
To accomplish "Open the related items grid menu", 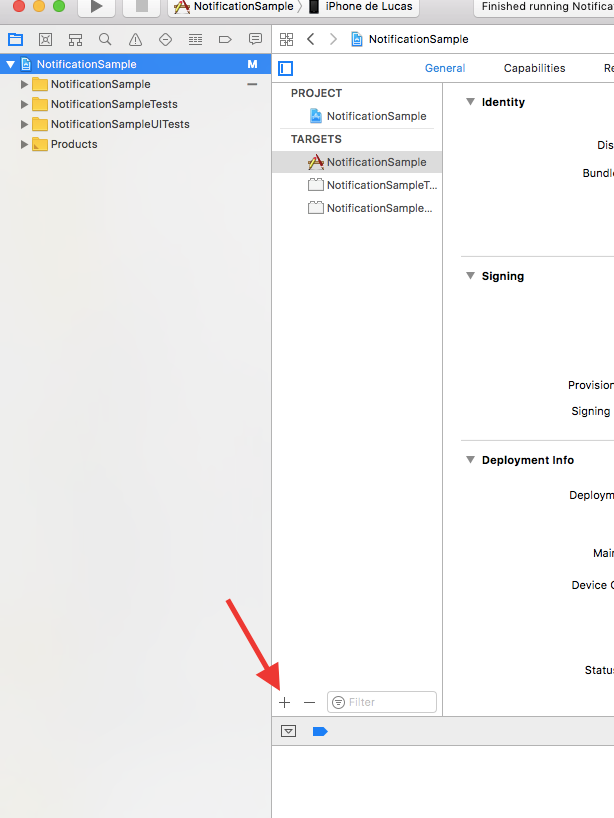I will tap(286, 39).
